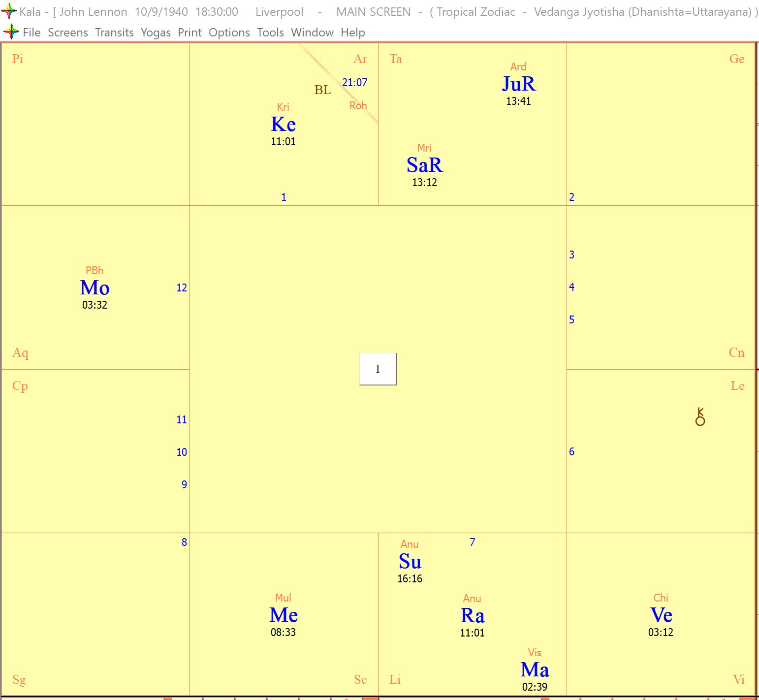Select retrograde Saturn (SaR) in Taurus
The height and width of the screenshot is (700, 759).
[424, 165]
